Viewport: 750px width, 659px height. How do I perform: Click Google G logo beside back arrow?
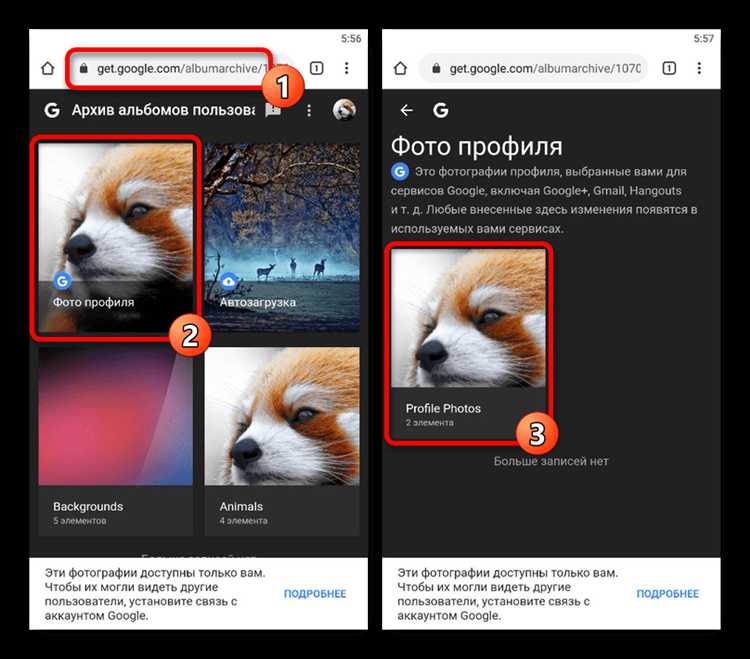pyautogui.click(x=441, y=110)
